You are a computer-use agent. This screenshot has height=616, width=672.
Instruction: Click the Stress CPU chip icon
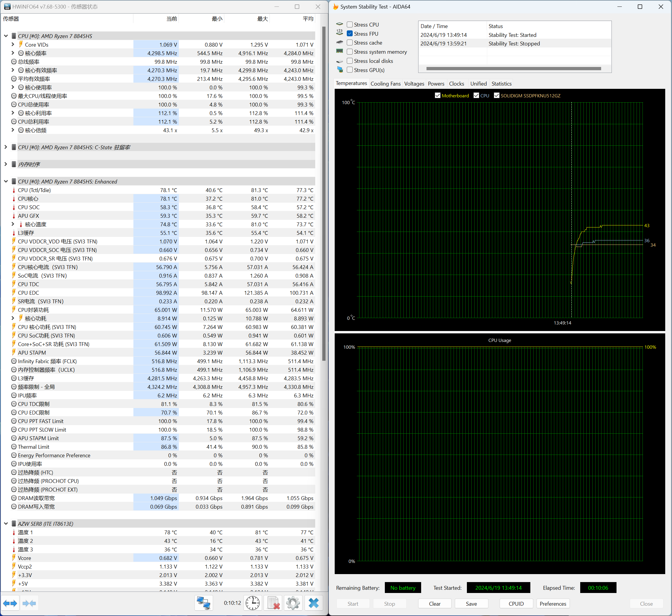click(x=339, y=24)
